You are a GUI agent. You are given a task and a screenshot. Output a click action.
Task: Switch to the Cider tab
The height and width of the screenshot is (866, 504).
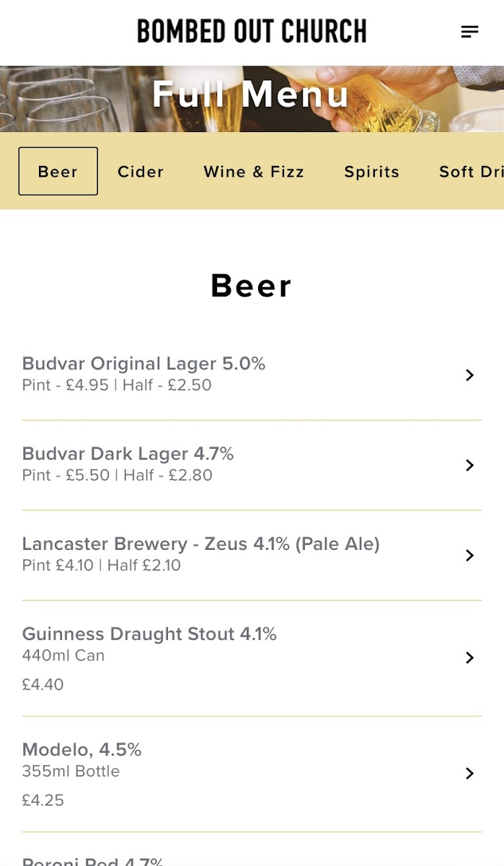tap(141, 172)
